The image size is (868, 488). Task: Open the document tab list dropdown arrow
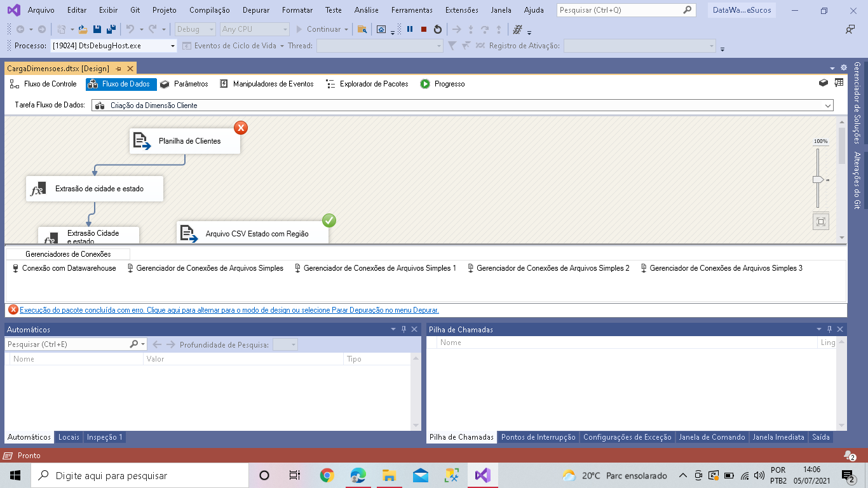click(832, 68)
